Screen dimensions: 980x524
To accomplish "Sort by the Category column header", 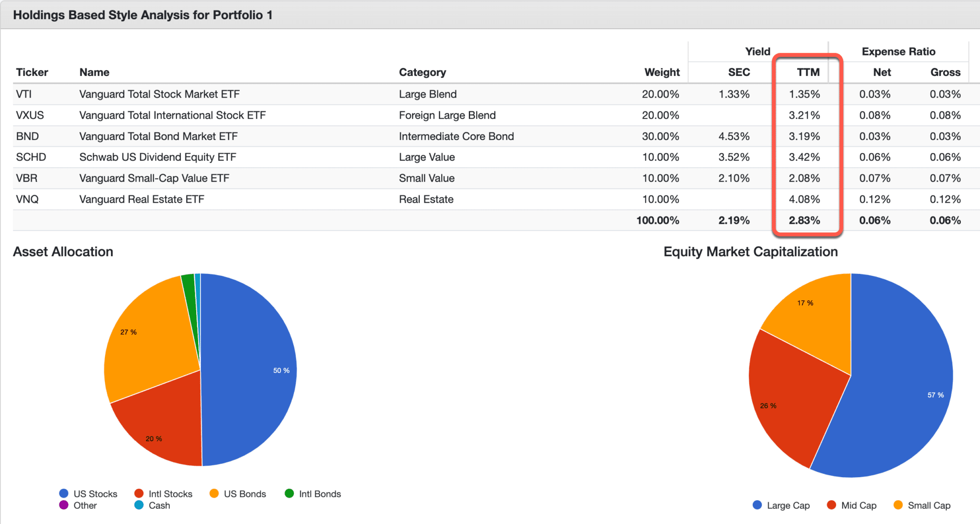I will click(422, 72).
